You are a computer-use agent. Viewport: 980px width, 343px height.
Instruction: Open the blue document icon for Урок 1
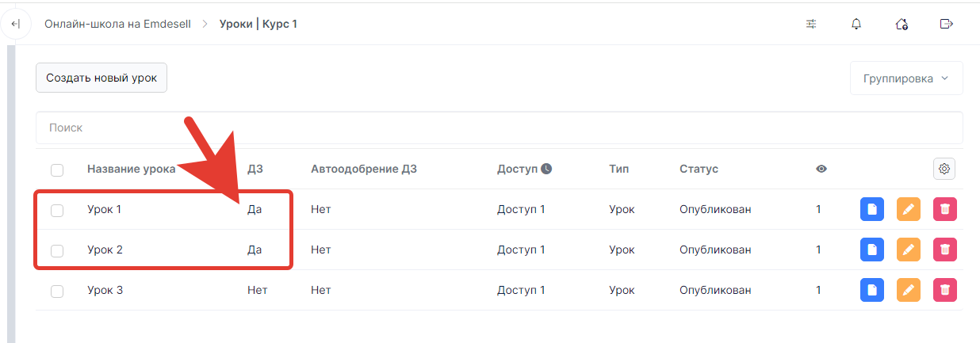872,209
